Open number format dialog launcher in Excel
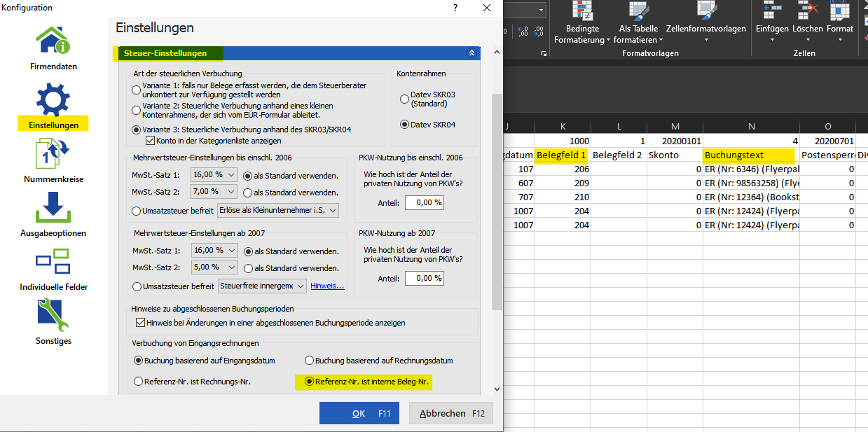The width and height of the screenshot is (868, 432). pos(544,53)
